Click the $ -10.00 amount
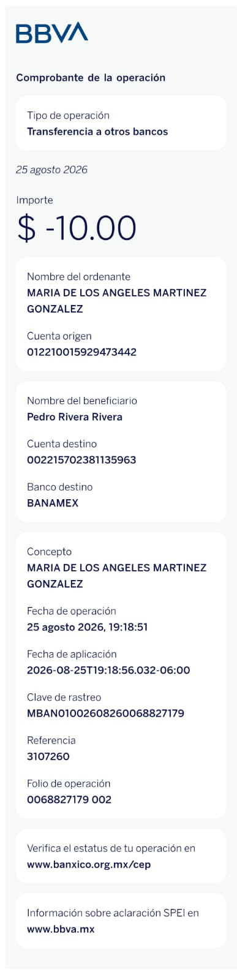The height and width of the screenshot is (980, 237). click(77, 228)
